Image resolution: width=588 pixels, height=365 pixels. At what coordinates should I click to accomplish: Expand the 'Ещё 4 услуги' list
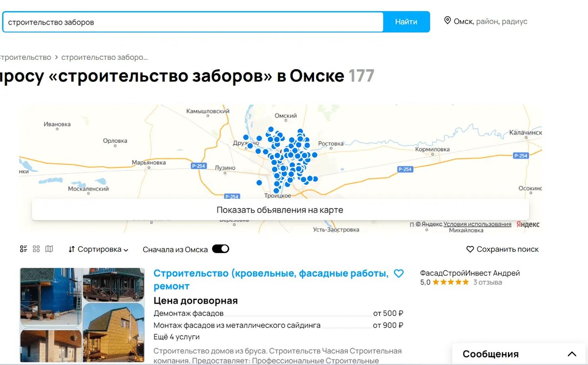[x=176, y=337]
